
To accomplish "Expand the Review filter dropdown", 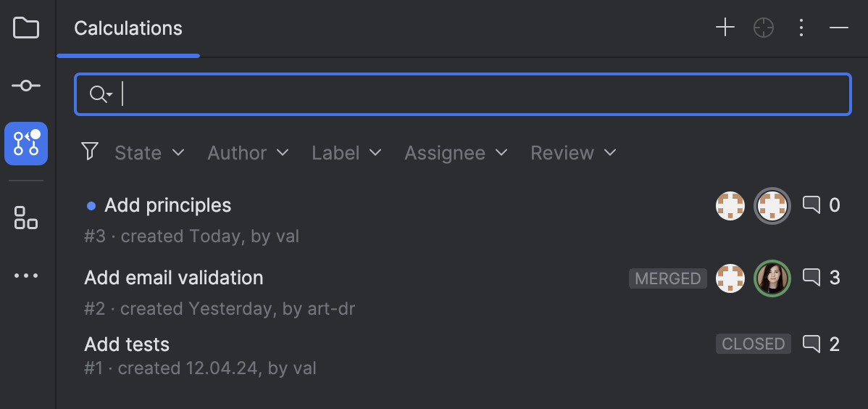I will (573, 153).
